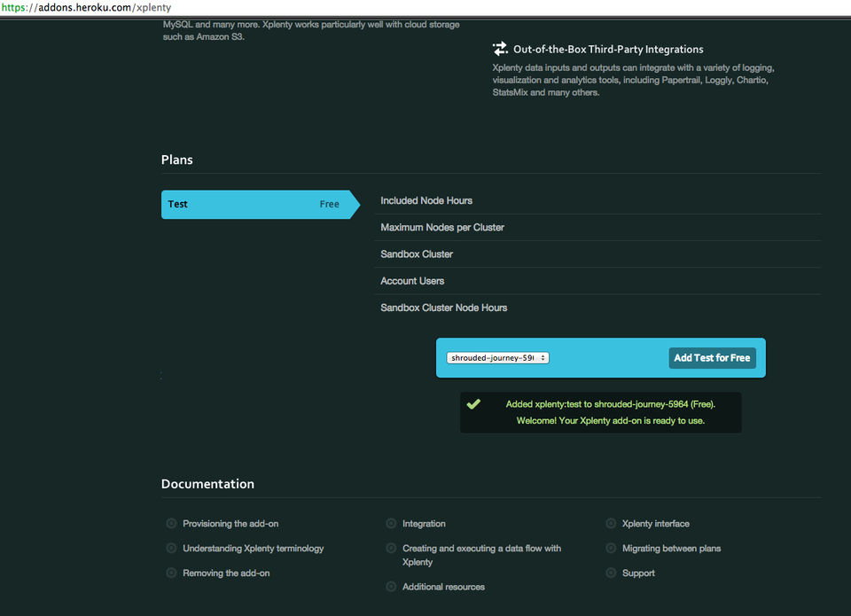Click the Added xplenty:test confirmation message
Image resolution: width=851 pixels, height=616 pixels.
pos(611,404)
